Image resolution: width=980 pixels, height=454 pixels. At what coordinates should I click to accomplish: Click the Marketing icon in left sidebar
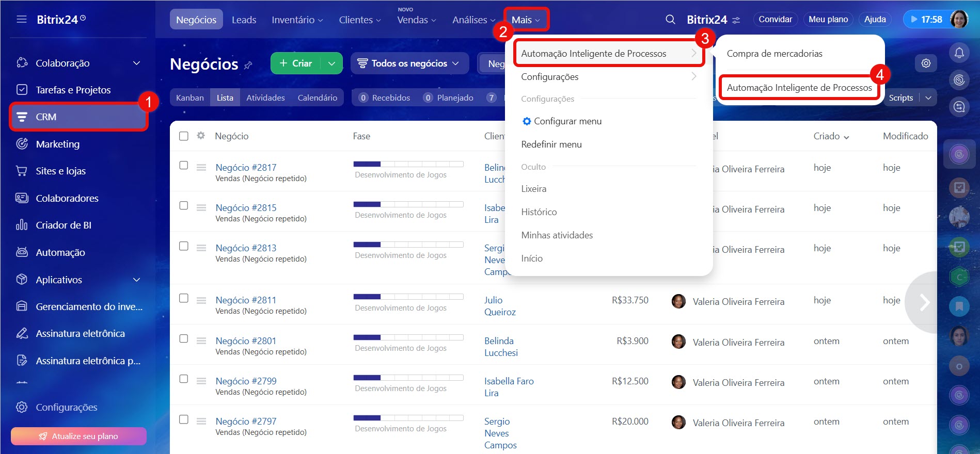tap(22, 144)
